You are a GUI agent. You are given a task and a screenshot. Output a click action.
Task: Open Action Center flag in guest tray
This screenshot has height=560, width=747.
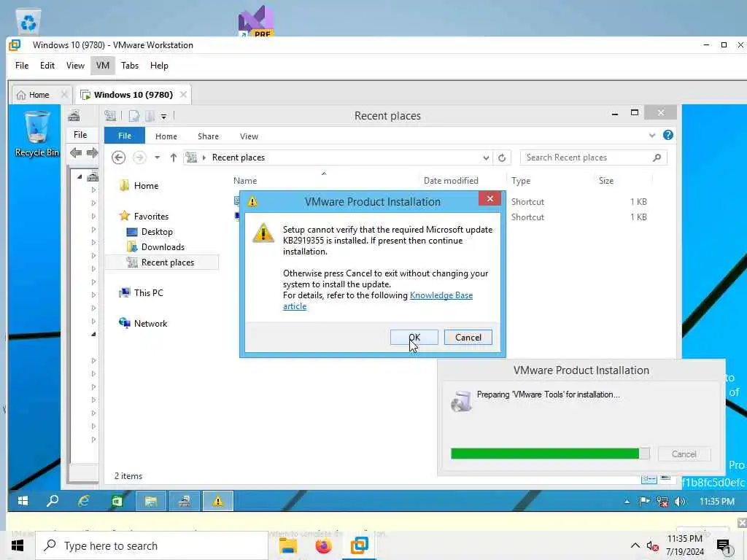click(644, 501)
